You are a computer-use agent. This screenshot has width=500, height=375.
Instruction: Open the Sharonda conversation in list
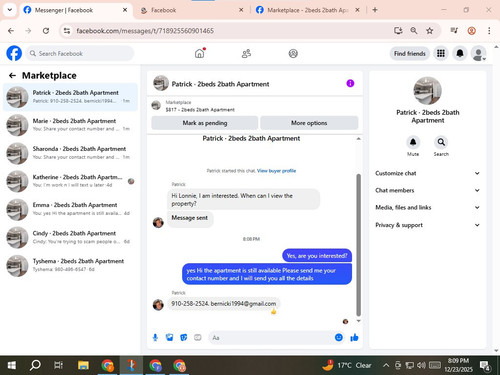70,153
